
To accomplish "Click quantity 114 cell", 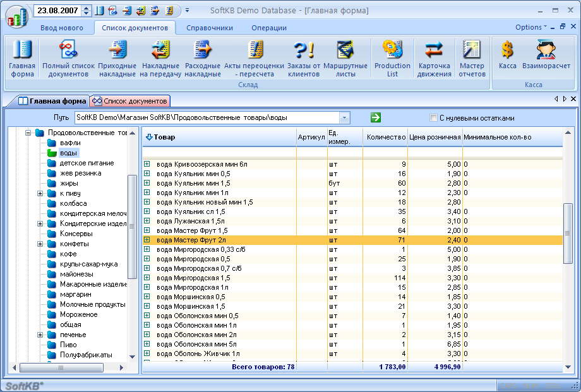I will [385, 278].
